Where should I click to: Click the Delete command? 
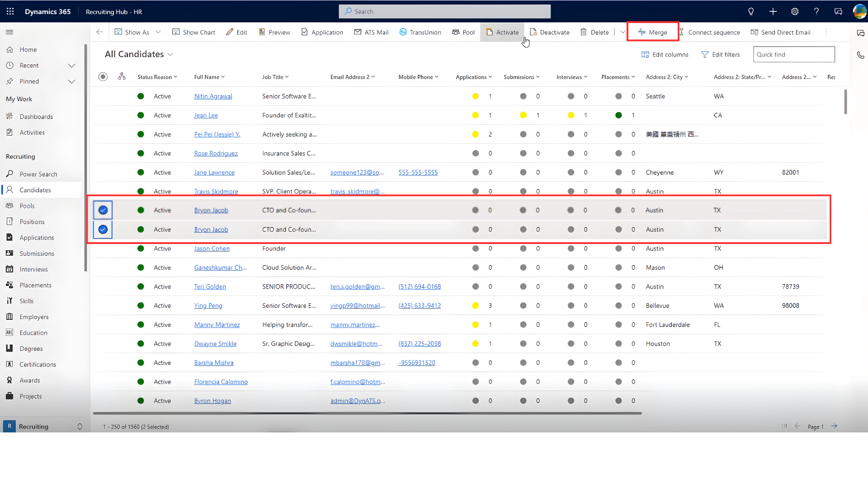(594, 32)
